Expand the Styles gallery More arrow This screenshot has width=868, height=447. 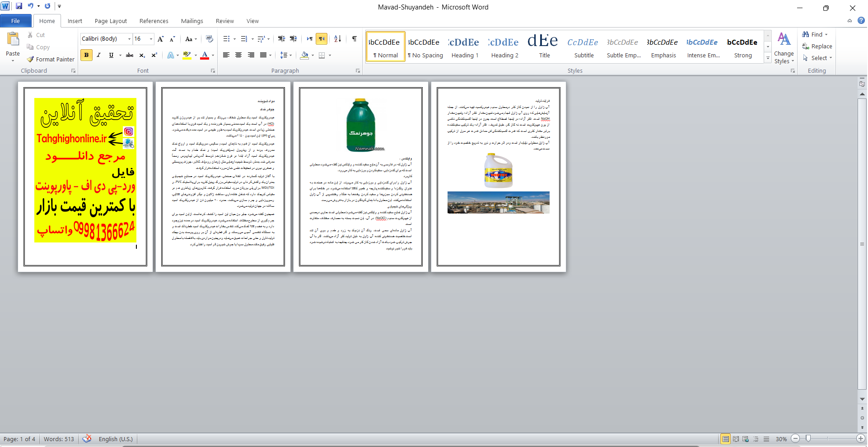click(768, 58)
